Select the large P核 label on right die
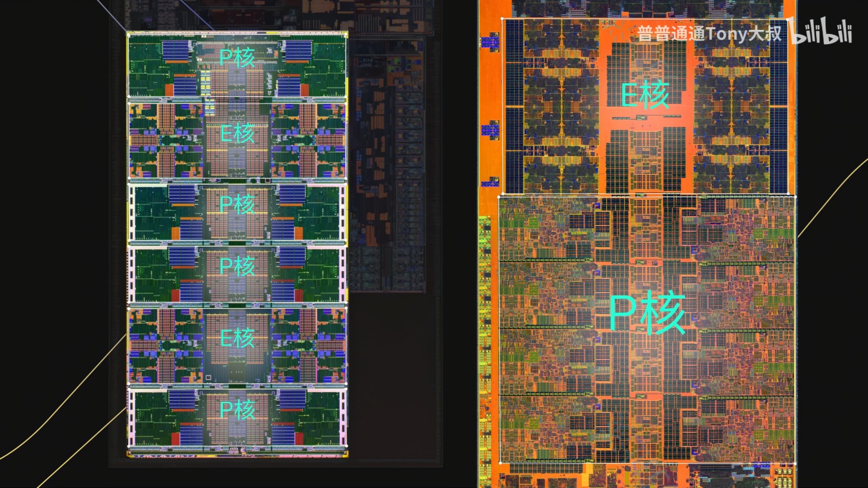Image resolution: width=868 pixels, height=488 pixels. (647, 314)
